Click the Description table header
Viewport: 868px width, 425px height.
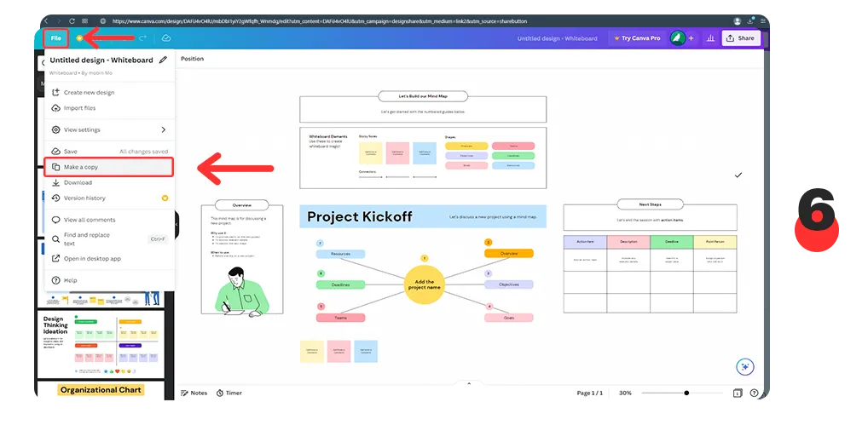[628, 242]
